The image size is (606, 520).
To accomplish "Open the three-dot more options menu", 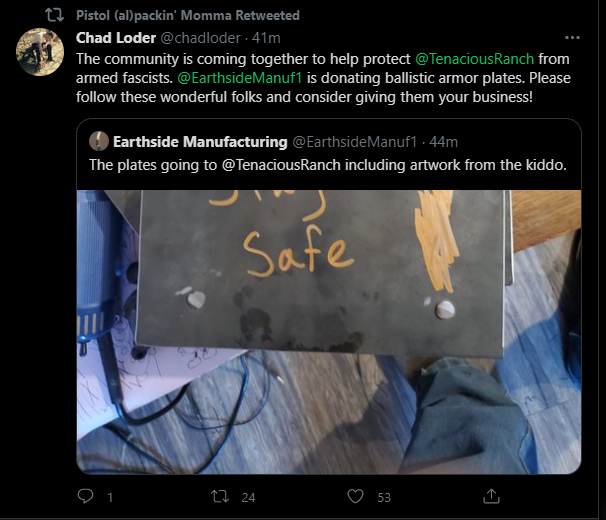I will pyautogui.click(x=572, y=38).
